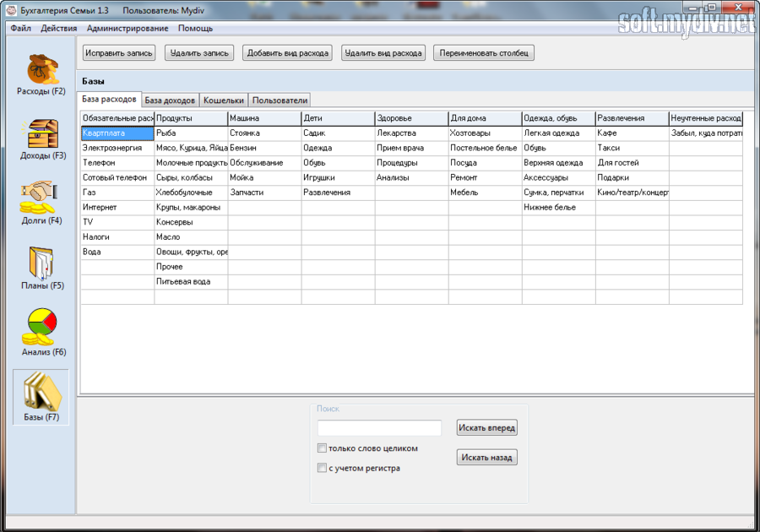Image resolution: width=760 pixels, height=532 pixels.
Task: Select the Игрушки cell
Action: [339, 178]
